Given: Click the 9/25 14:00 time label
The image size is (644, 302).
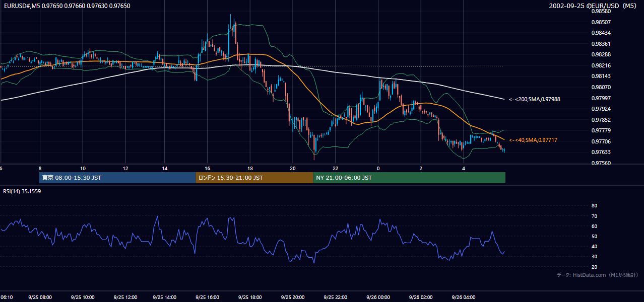Looking at the screenshot, I should coord(164,297).
